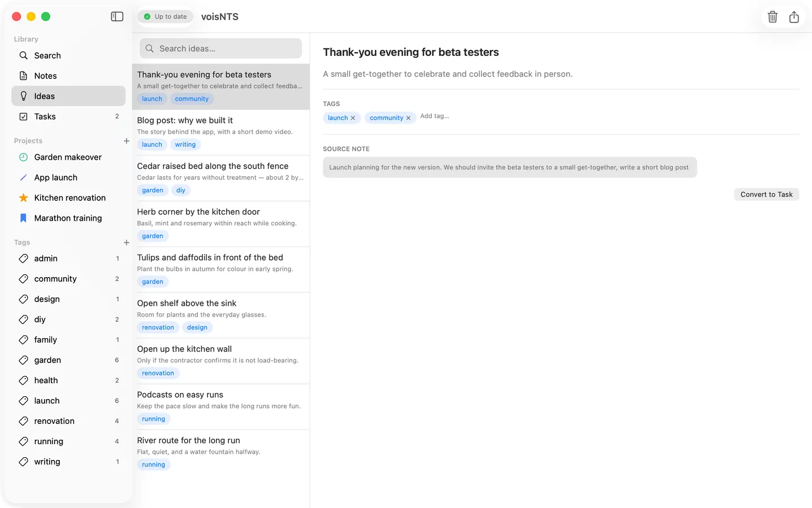Viewport: 812px width, 508px height.
Task: Filter by the health tag
Action: [68, 380]
